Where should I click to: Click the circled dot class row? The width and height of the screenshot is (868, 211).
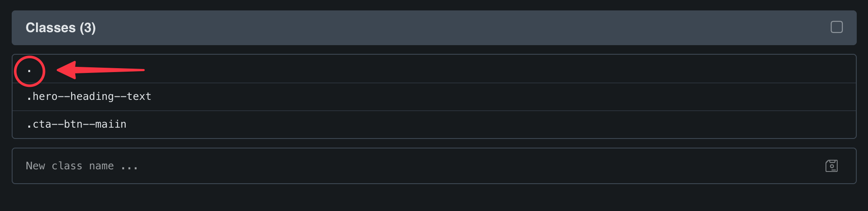(29, 69)
